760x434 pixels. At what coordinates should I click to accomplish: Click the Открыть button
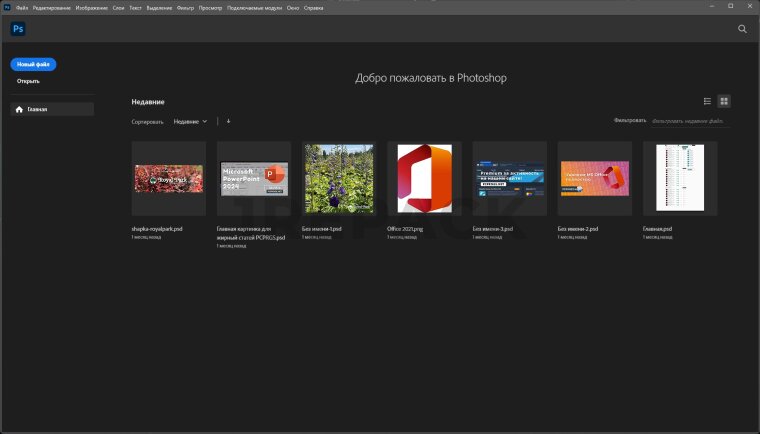tap(28, 81)
